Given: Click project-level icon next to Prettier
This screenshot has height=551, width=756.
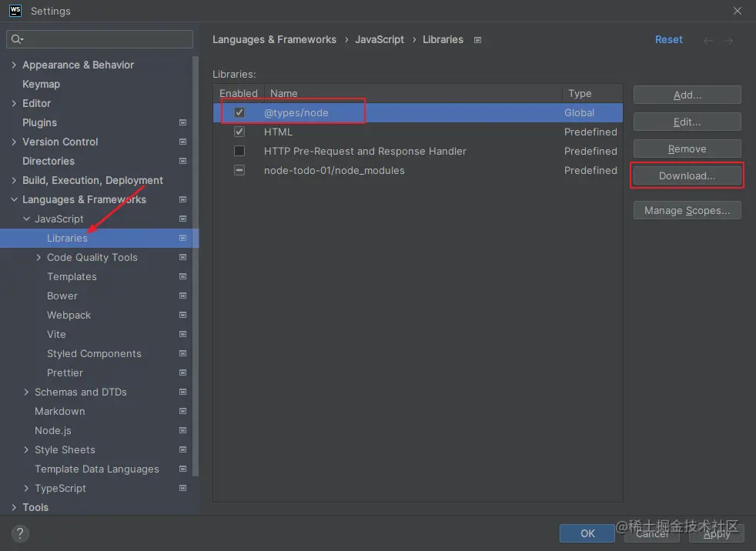Looking at the screenshot, I should tap(182, 372).
